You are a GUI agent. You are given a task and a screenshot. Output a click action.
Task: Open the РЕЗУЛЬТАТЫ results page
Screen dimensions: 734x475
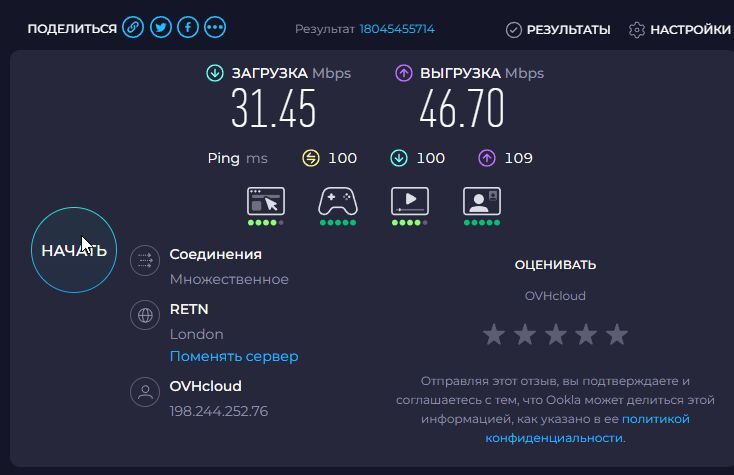(558, 30)
